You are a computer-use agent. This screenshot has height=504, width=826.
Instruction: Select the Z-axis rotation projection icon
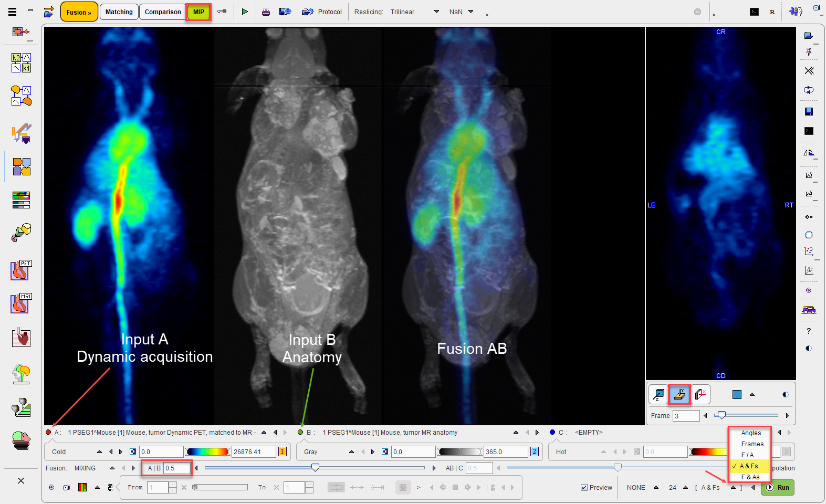click(x=658, y=394)
